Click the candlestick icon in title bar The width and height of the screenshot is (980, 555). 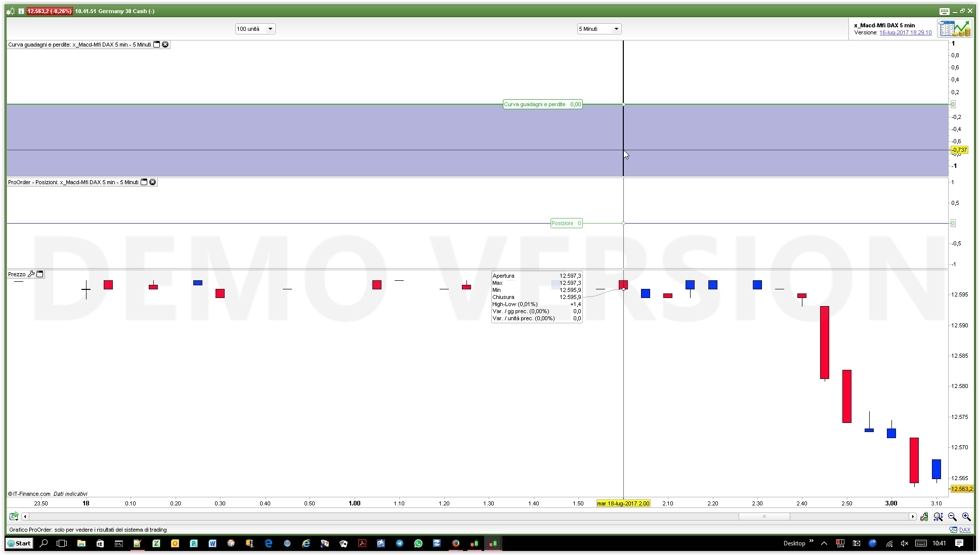pyautogui.click(x=11, y=11)
